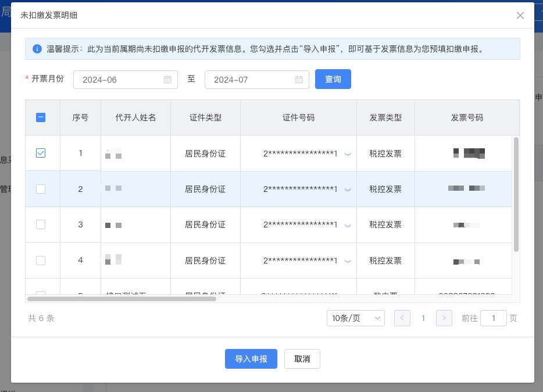Screen dimensions: 543x392
Task: Toggle ID number visibility in row 4
Action: click(348, 261)
